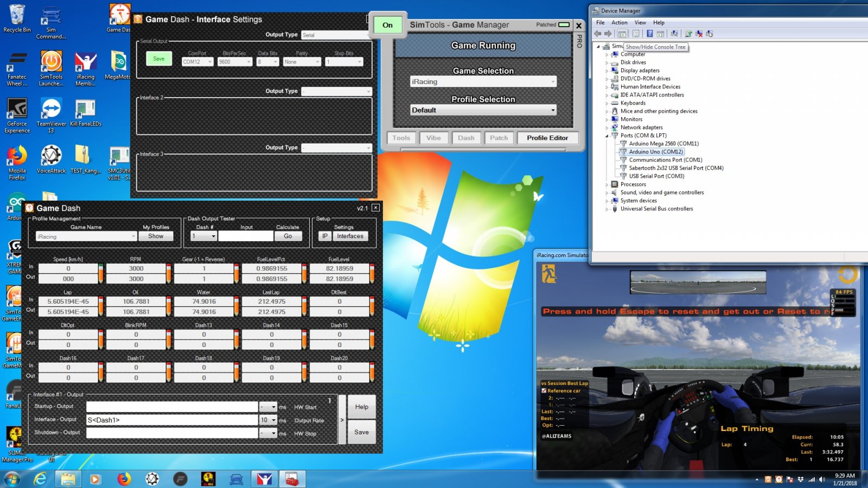Viewport: 868px width, 488px height.
Task: Click the Show/Hide Console Tree toolbar icon
Action: click(x=622, y=34)
